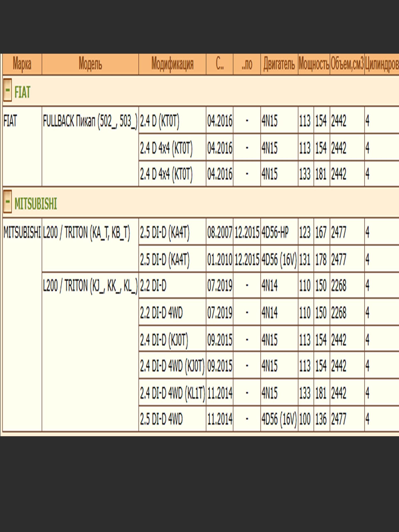Viewport: 399px width, 532px height.
Task: Click the Цилиндров column header
Action: point(382,64)
